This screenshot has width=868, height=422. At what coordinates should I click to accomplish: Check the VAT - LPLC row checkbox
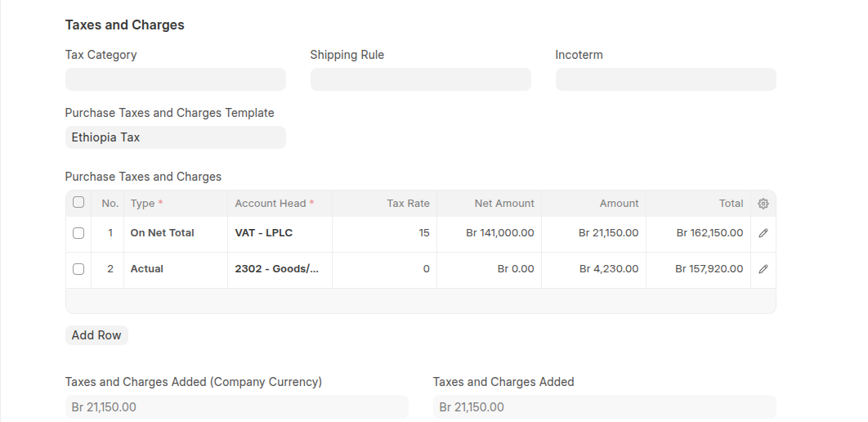click(78, 233)
